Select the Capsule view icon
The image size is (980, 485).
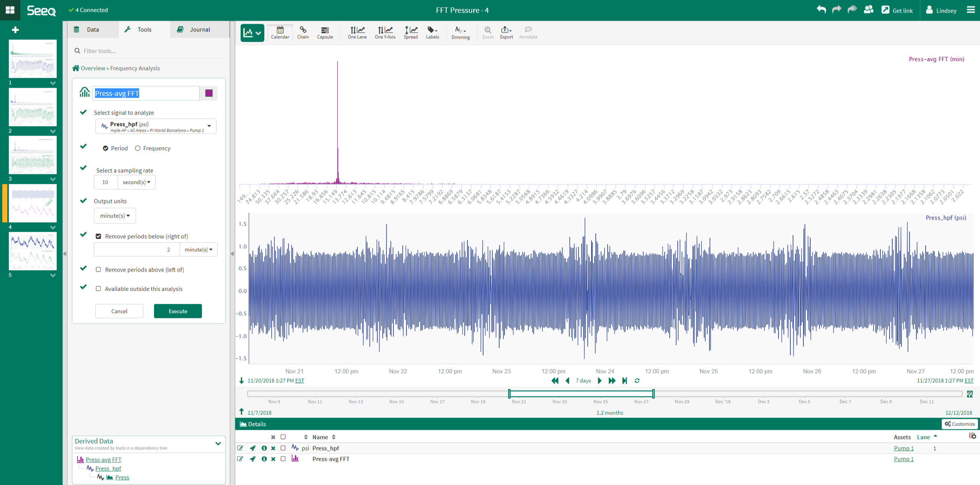[324, 33]
